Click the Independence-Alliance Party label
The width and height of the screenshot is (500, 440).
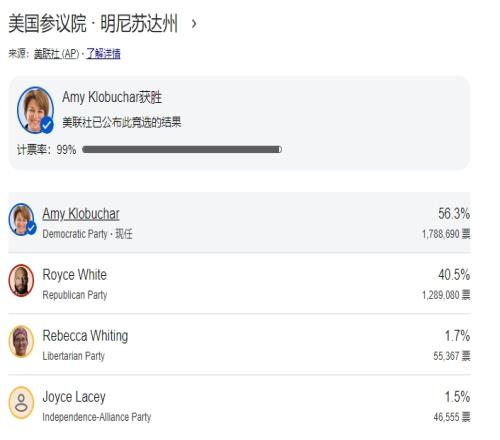point(97,417)
